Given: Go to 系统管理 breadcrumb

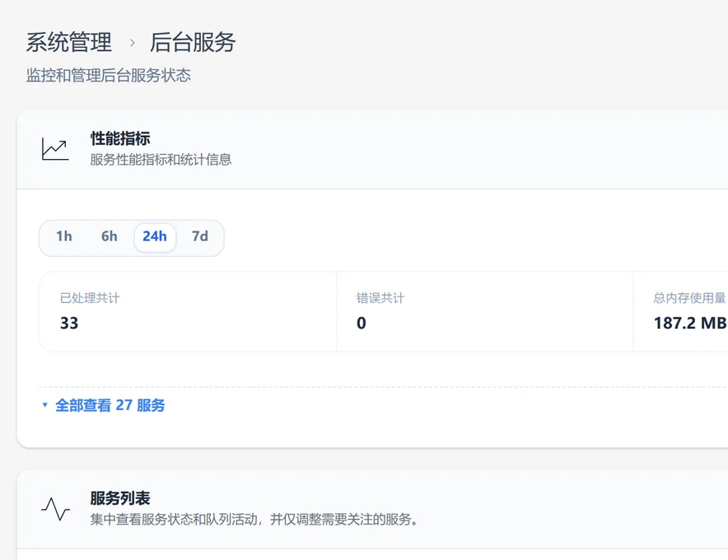Looking at the screenshot, I should tap(68, 42).
